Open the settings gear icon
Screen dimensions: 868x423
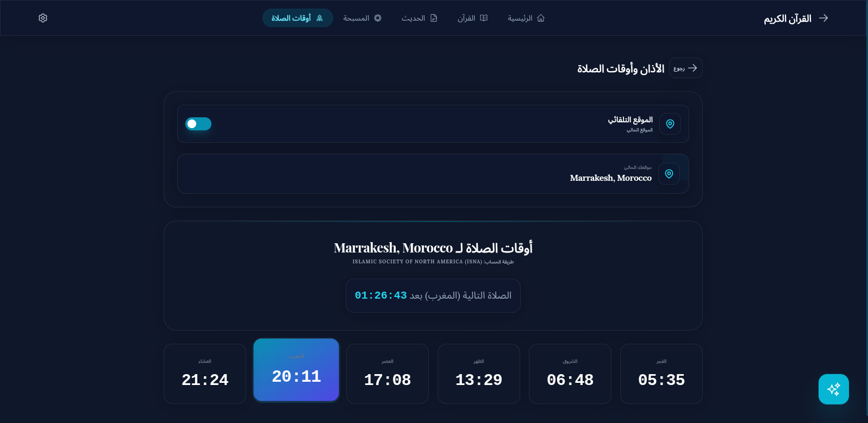pyautogui.click(x=43, y=18)
